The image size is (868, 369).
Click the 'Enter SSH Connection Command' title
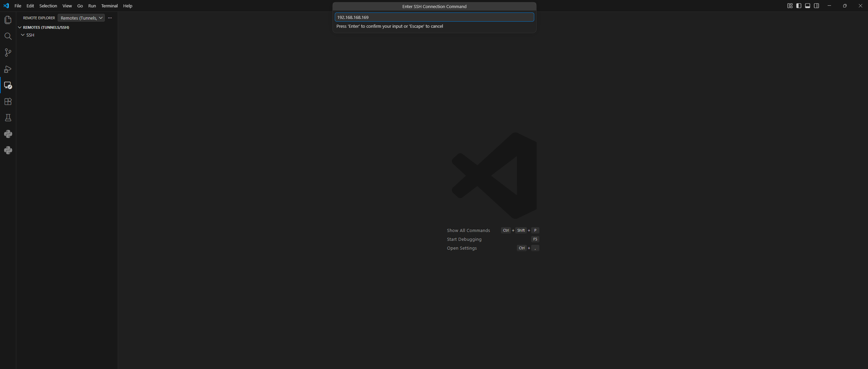tap(434, 7)
